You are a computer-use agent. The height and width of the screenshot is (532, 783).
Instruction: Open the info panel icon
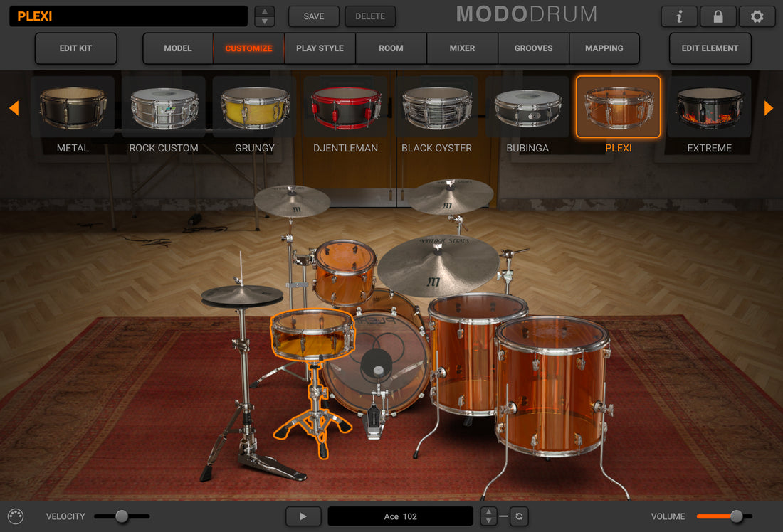[x=679, y=16]
